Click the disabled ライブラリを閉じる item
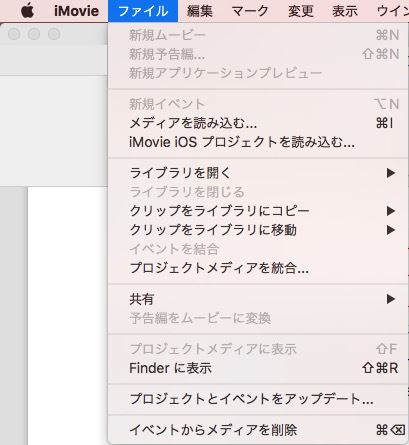 (x=258, y=192)
